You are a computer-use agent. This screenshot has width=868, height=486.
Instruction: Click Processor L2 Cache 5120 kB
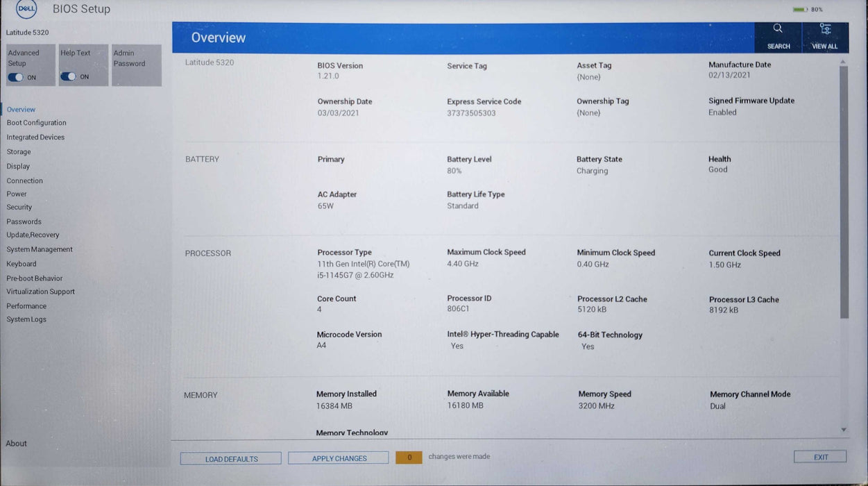(592, 310)
